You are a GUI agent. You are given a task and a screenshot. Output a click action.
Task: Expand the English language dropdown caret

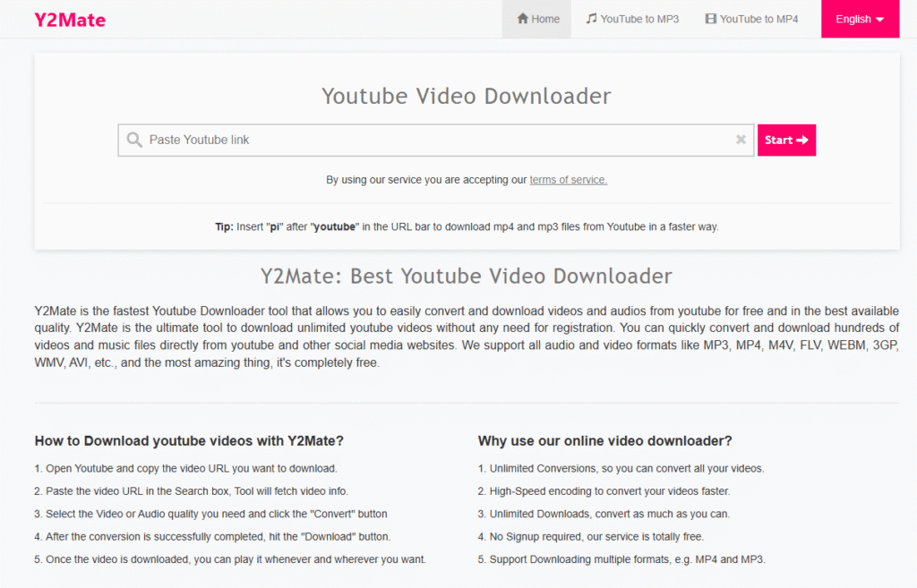pos(879,20)
